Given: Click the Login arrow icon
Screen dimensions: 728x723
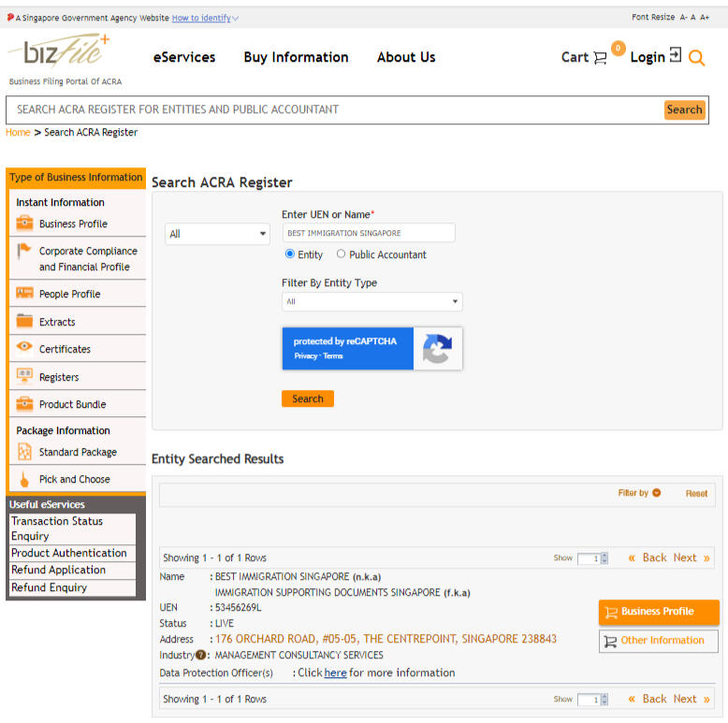Looking at the screenshot, I should (x=676, y=55).
